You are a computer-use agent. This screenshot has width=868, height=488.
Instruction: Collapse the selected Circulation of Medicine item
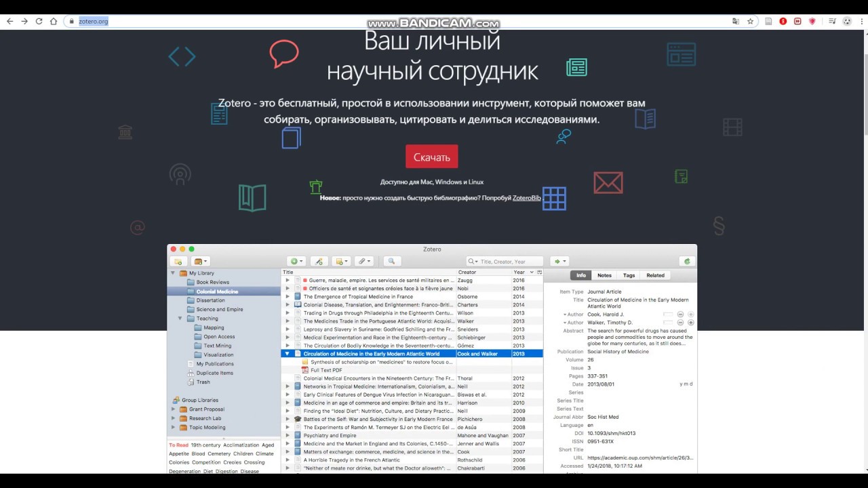pos(288,354)
